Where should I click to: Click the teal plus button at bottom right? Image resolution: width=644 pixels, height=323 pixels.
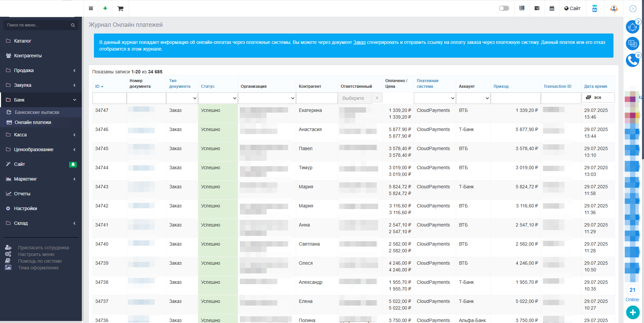pos(633,313)
